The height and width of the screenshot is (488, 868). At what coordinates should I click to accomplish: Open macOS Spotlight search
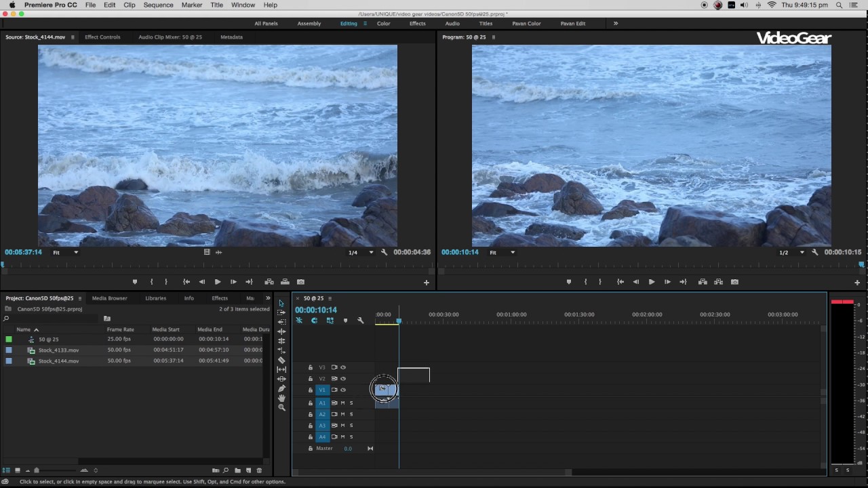tap(840, 5)
